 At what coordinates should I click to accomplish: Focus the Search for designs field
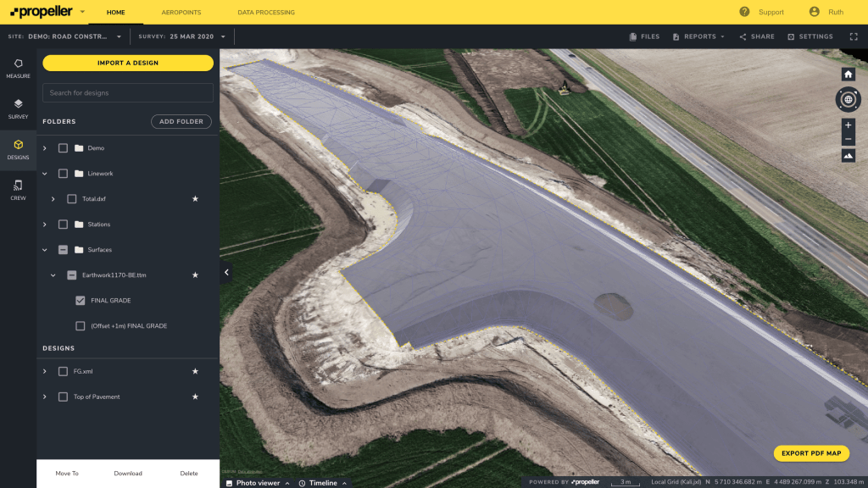[x=128, y=93]
